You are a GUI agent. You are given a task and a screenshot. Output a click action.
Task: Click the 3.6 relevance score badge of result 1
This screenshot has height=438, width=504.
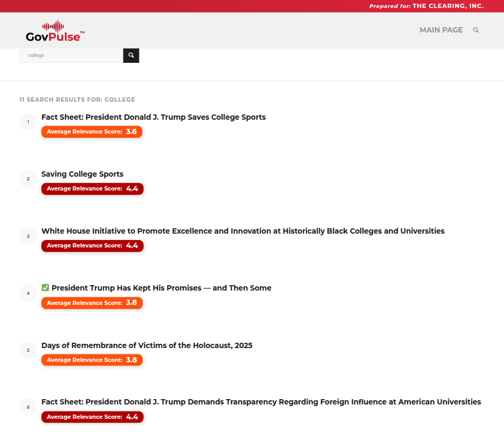point(92,132)
